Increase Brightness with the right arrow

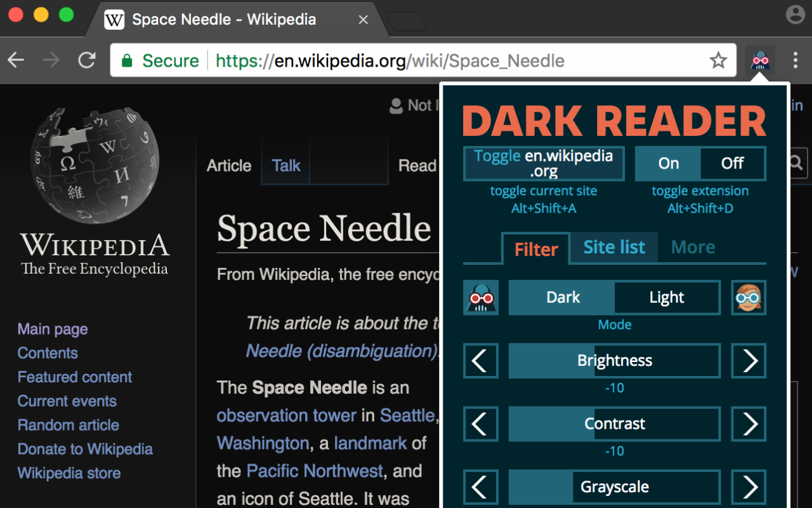(x=749, y=361)
